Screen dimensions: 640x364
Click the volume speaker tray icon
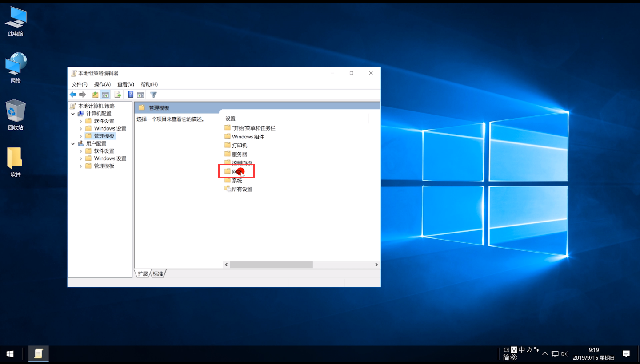[564, 354]
